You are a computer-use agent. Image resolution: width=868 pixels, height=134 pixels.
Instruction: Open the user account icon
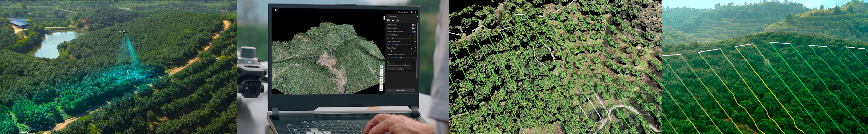[415, 12]
